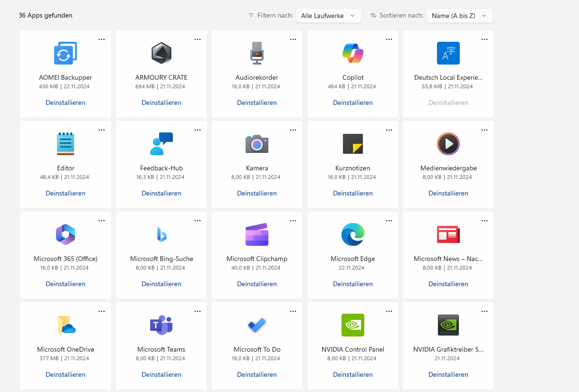Open more options for Microsoft 365 (Office)
Image resolution: width=579 pixels, height=392 pixels.
pyautogui.click(x=102, y=221)
